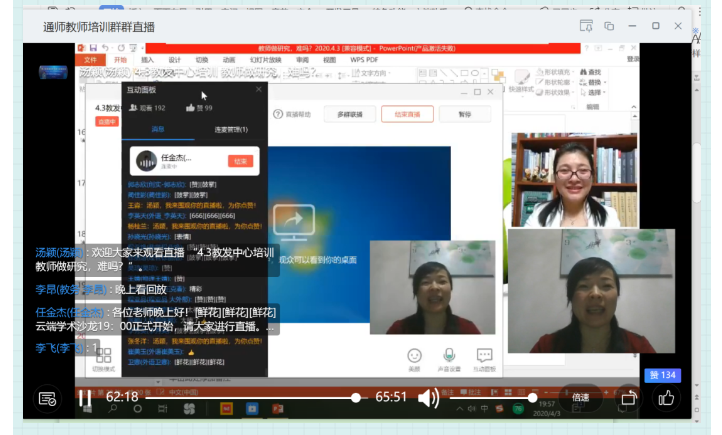
Task: Click the 直播帮助 help icon
Action: pos(278,114)
